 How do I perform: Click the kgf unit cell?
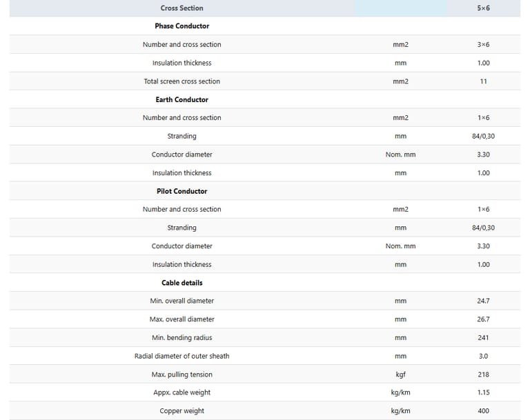[400, 374]
